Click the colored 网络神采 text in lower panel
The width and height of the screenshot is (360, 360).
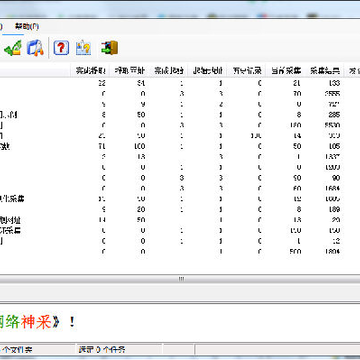coord(25,322)
